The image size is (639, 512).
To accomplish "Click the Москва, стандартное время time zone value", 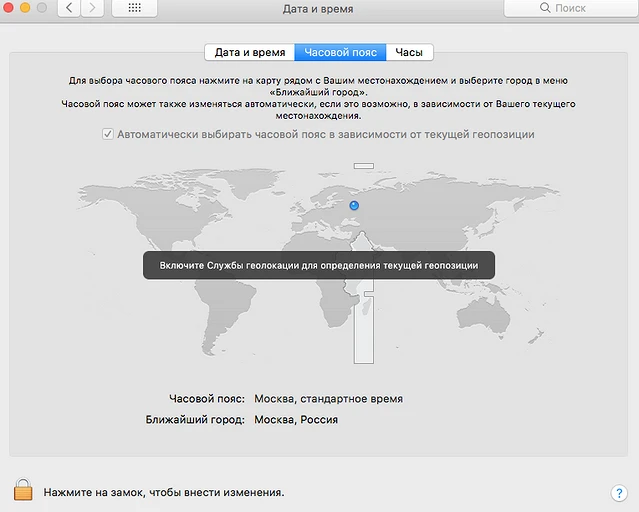I will tap(328, 398).
